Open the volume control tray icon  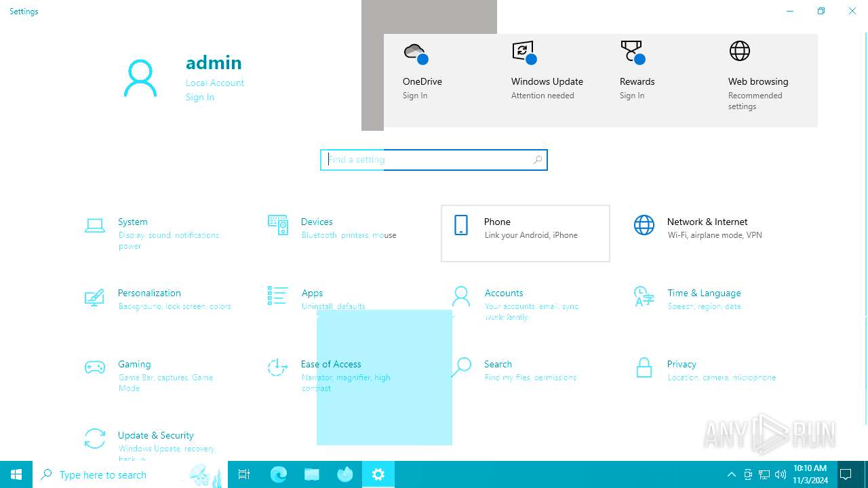(x=781, y=474)
